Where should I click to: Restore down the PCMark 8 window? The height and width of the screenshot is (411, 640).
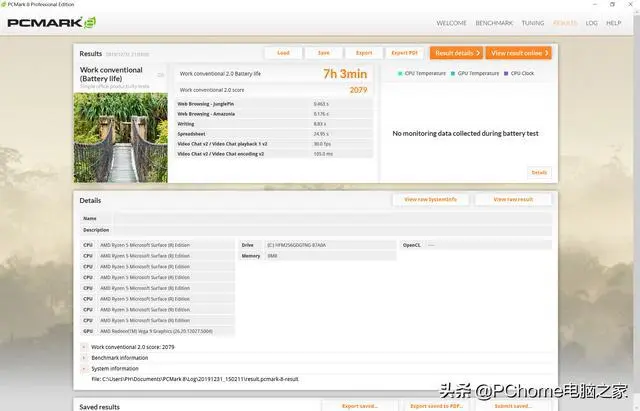(612, 4)
